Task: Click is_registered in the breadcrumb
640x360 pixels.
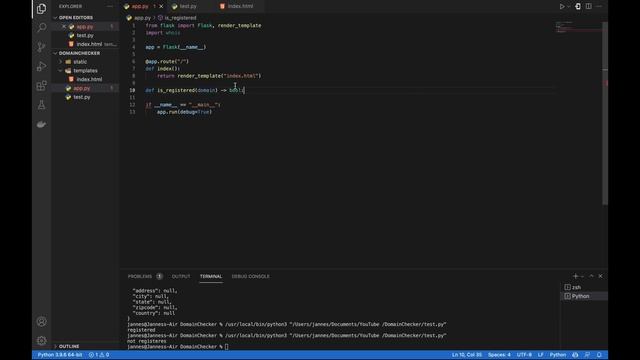Action: coord(180,18)
